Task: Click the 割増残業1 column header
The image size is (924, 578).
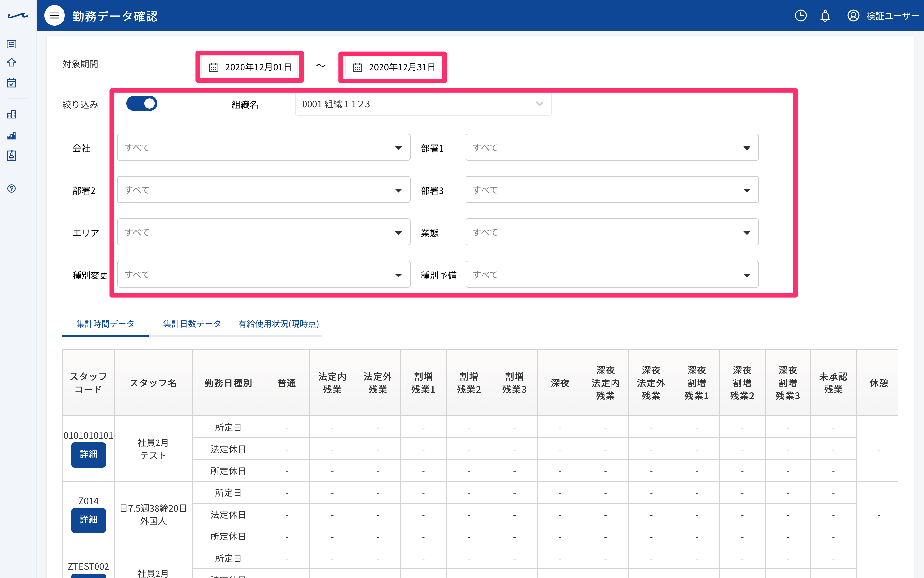Action: click(424, 383)
